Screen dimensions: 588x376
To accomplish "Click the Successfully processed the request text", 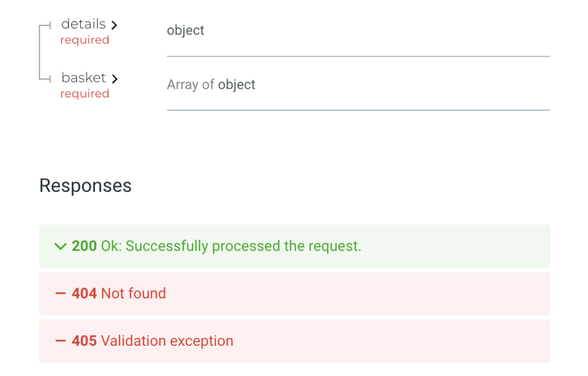I will point(243,246).
